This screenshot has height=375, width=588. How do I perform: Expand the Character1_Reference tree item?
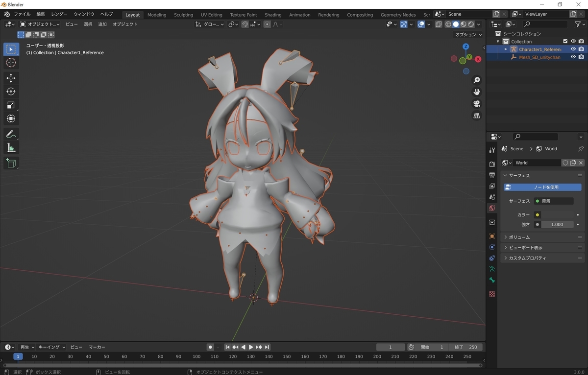click(506, 49)
